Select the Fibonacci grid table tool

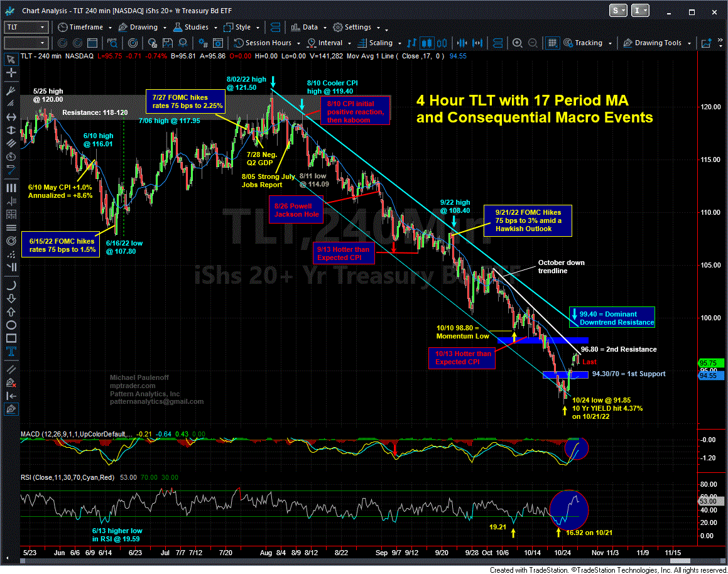[11, 214]
